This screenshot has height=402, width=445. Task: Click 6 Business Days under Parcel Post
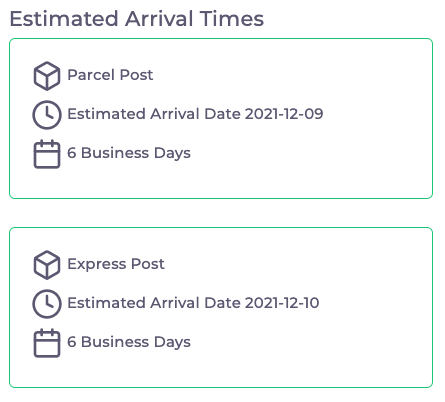129,153
